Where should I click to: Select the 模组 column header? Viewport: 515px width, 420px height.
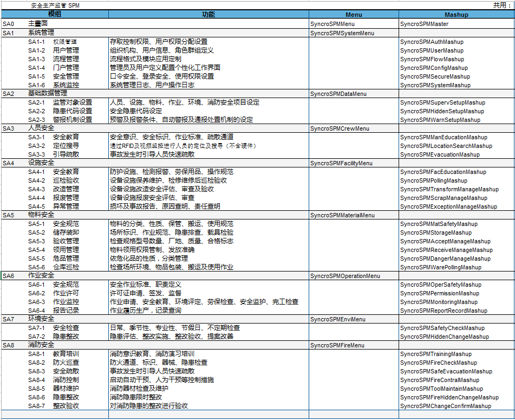pyautogui.click(x=55, y=14)
